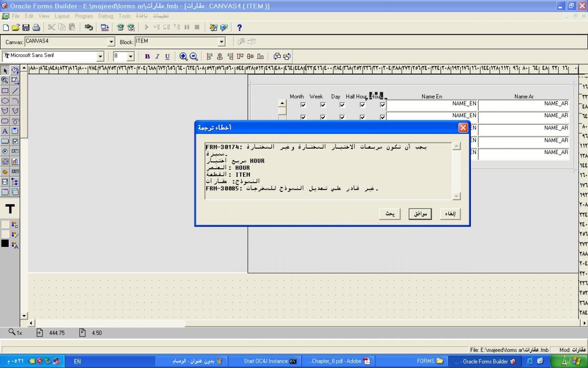588x368 pixels.
Task: Select the Text (A) tool in palette
Action: (x=5, y=131)
